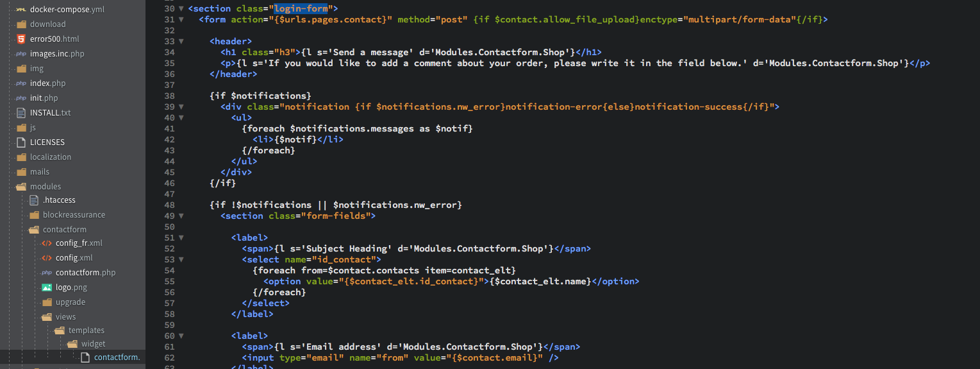Fold the form tag at line 31

click(181, 20)
